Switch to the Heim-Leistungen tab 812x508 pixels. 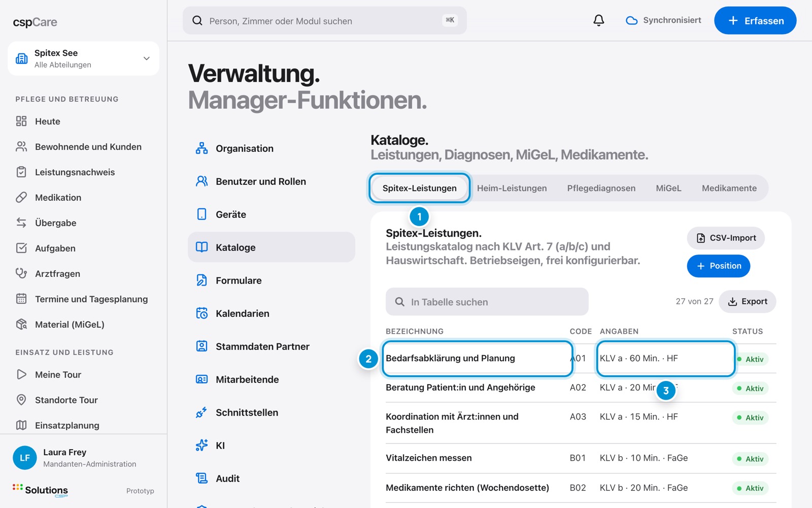pos(512,188)
